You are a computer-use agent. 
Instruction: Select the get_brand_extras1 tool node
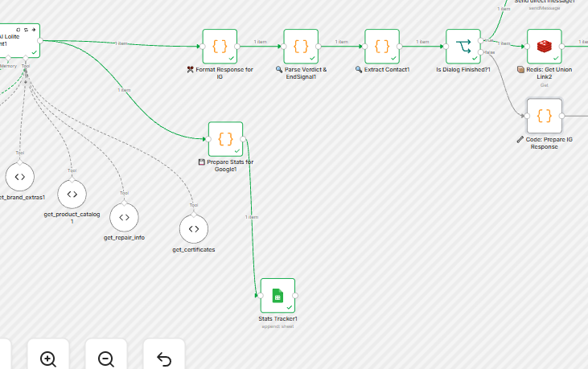point(20,177)
